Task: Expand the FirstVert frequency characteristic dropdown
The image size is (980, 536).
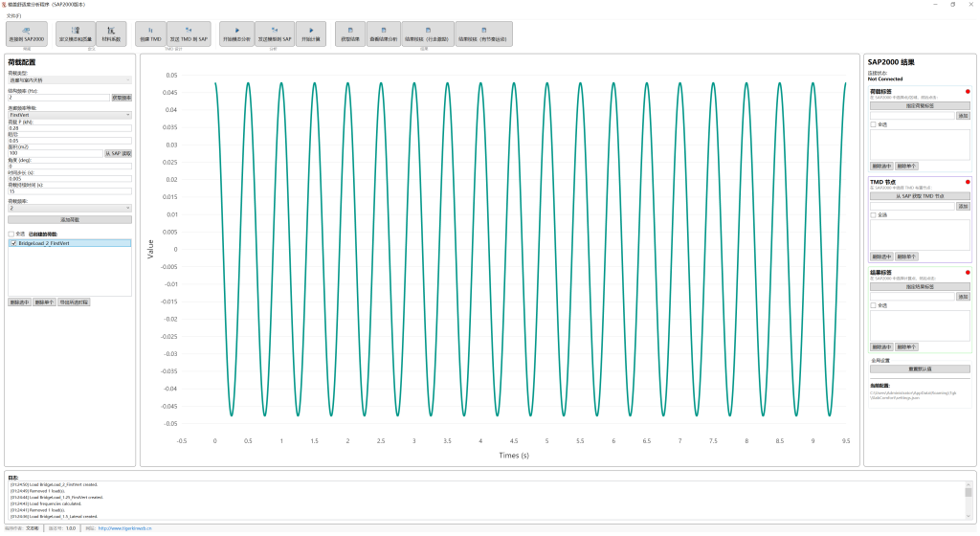Action: pos(69,115)
